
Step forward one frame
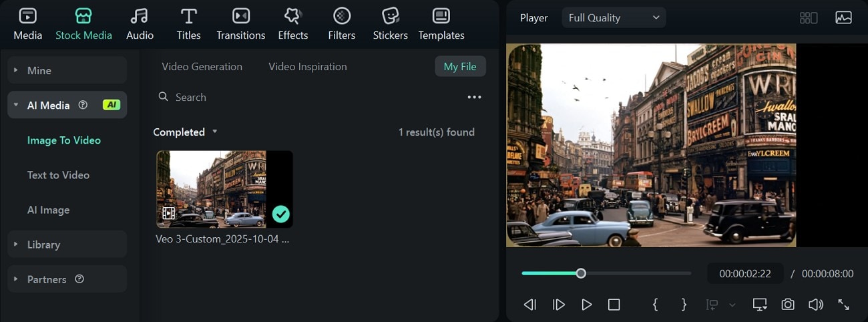(x=559, y=305)
